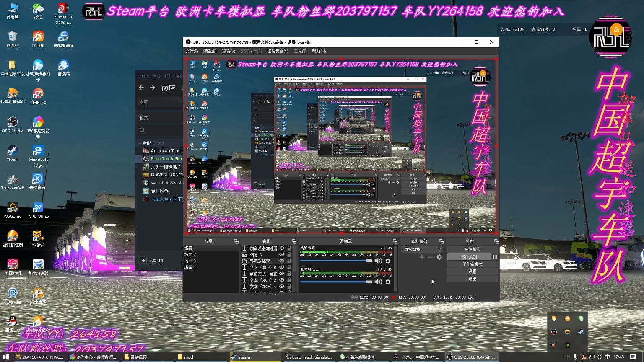Click 腾讯QQ desktop shortcut
This screenshot has height=362, width=644.
click(12, 324)
